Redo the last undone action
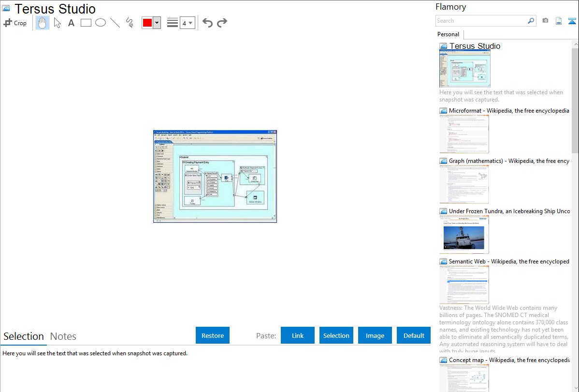 222,23
